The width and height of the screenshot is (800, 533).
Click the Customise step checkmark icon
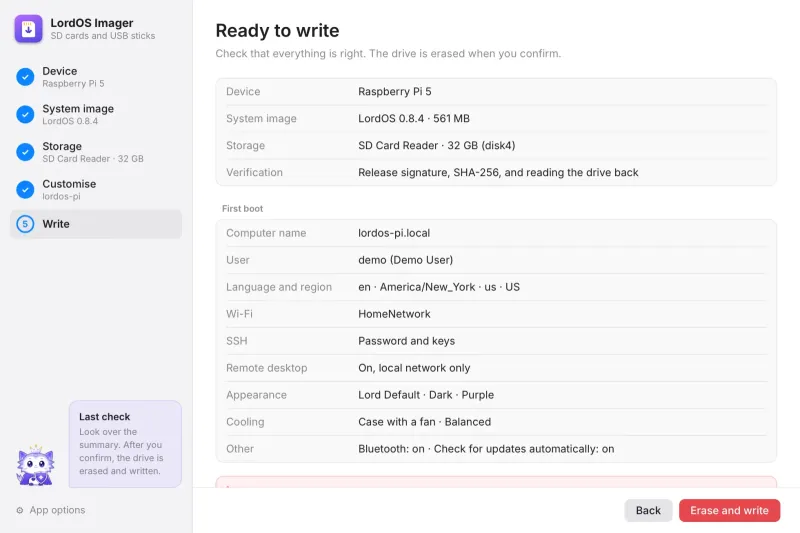click(x=25, y=190)
